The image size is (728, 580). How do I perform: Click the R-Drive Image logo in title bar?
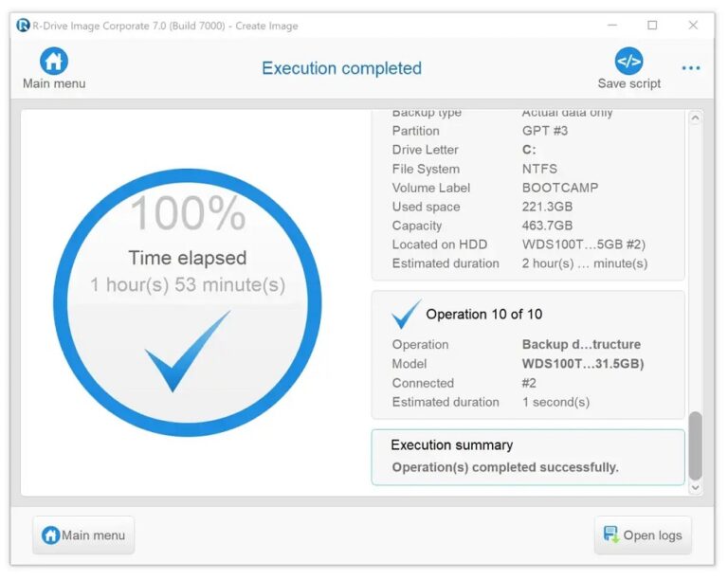pyautogui.click(x=23, y=26)
